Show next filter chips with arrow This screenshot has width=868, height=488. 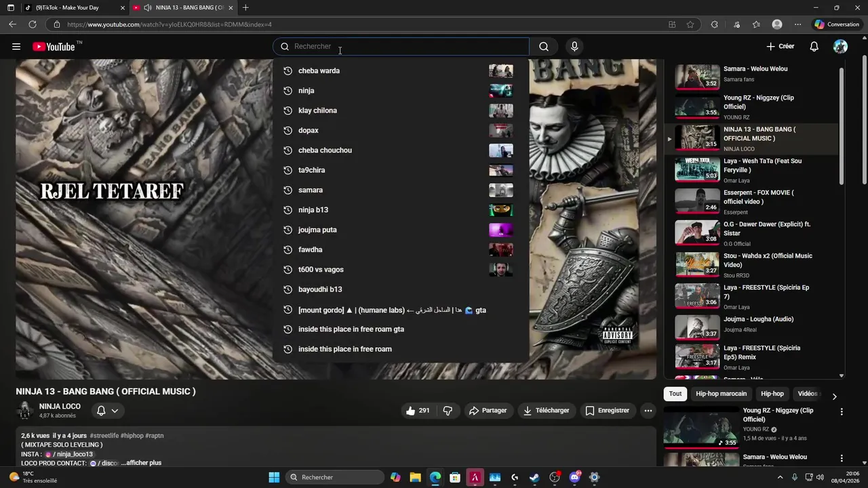[x=834, y=396]
